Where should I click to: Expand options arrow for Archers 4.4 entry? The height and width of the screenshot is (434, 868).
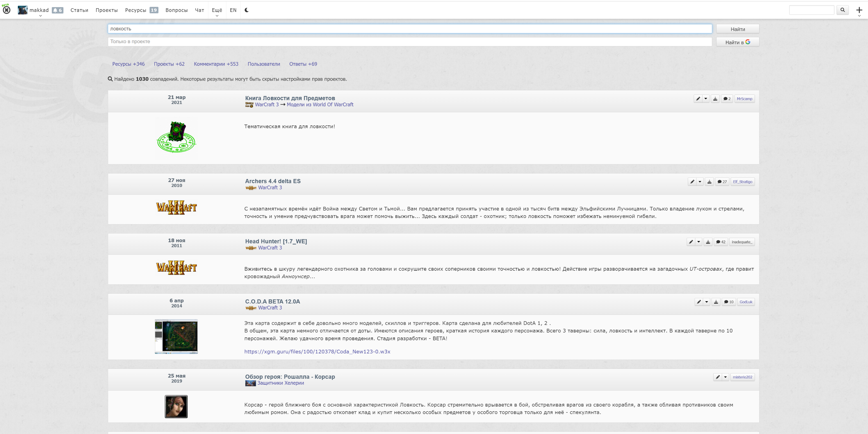[700, 182]
